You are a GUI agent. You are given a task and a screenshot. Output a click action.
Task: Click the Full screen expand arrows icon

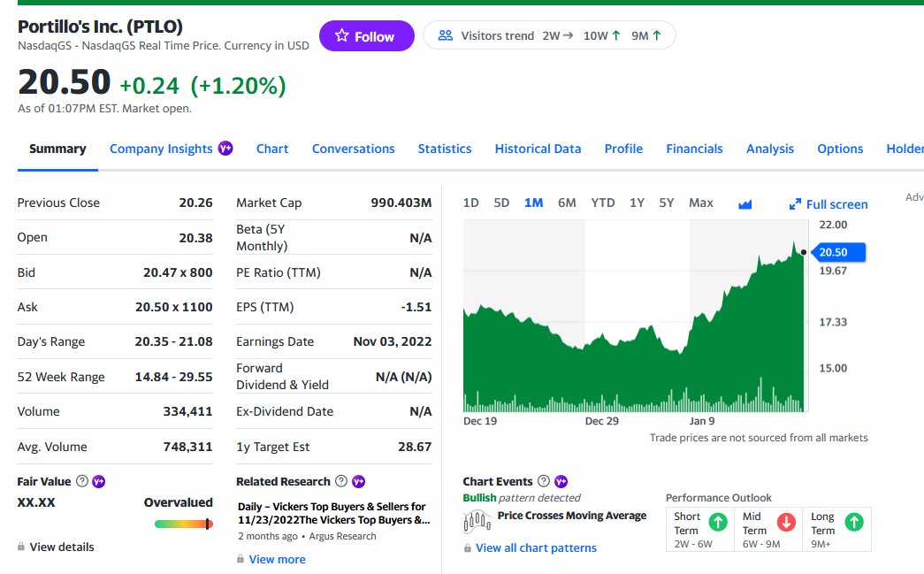point(795,204)
